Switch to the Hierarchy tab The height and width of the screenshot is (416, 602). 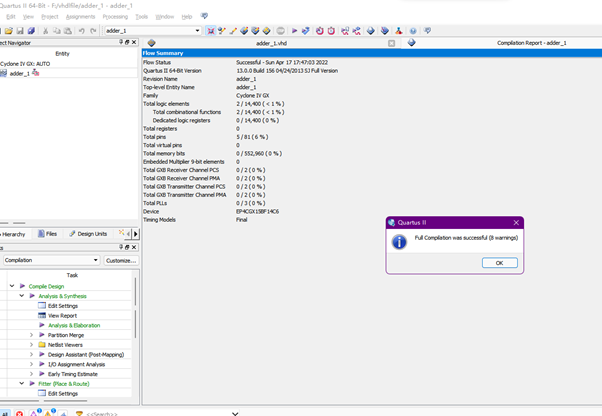click(13, 234)
